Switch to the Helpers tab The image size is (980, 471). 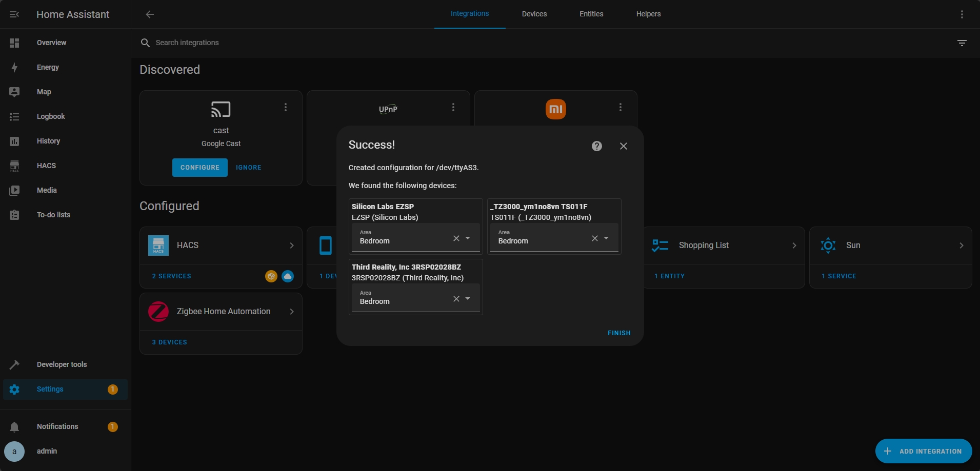[648, 14]
